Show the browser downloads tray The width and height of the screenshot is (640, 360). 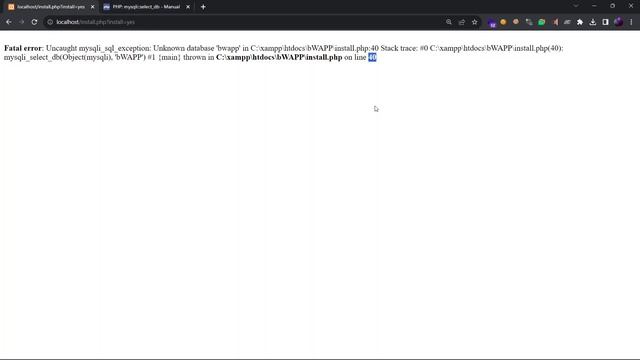tap(593, 22)
